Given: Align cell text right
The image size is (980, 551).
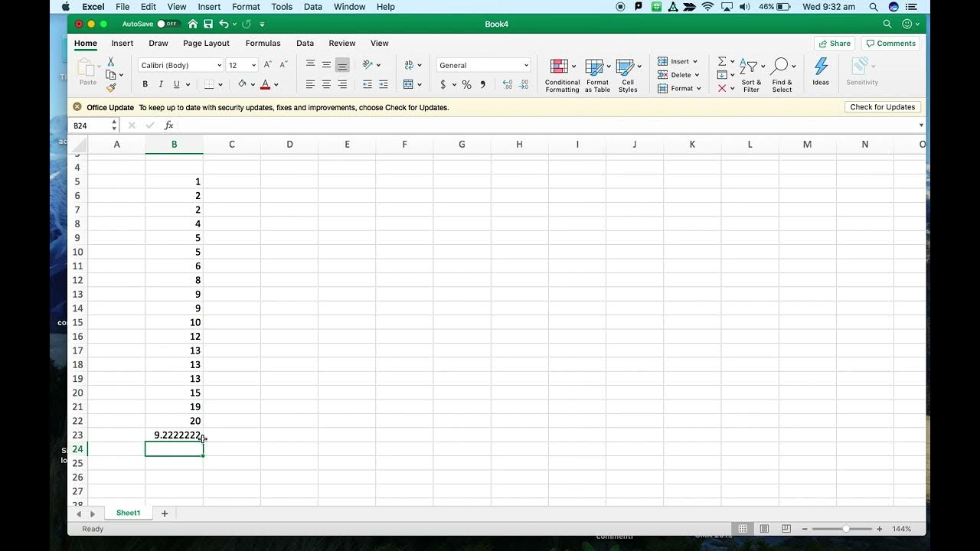Looking at the screenshot, I should pyautogui.click(x=342, y=84).
